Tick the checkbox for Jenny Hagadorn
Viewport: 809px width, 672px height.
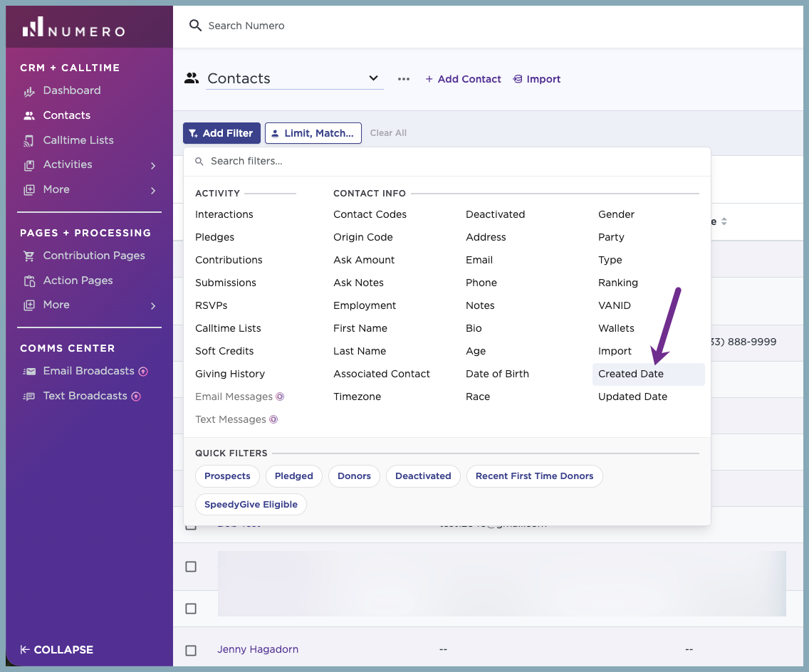[191, 651]
